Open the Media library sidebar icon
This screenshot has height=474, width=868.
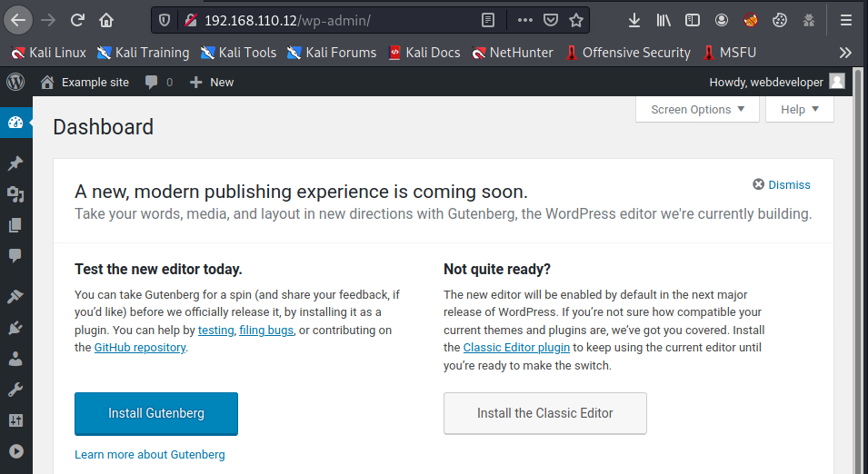[15, 194]
